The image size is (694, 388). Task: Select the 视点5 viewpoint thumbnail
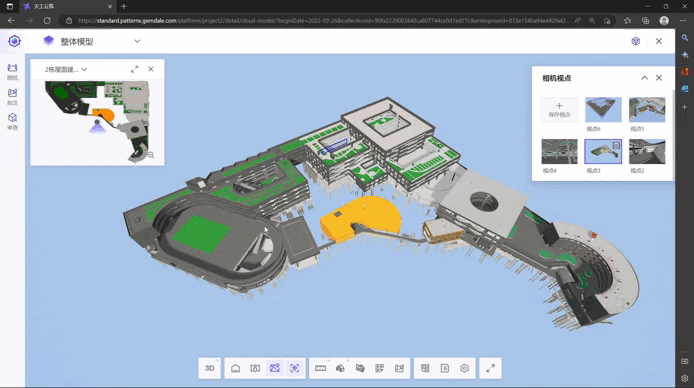click(647, 110)
